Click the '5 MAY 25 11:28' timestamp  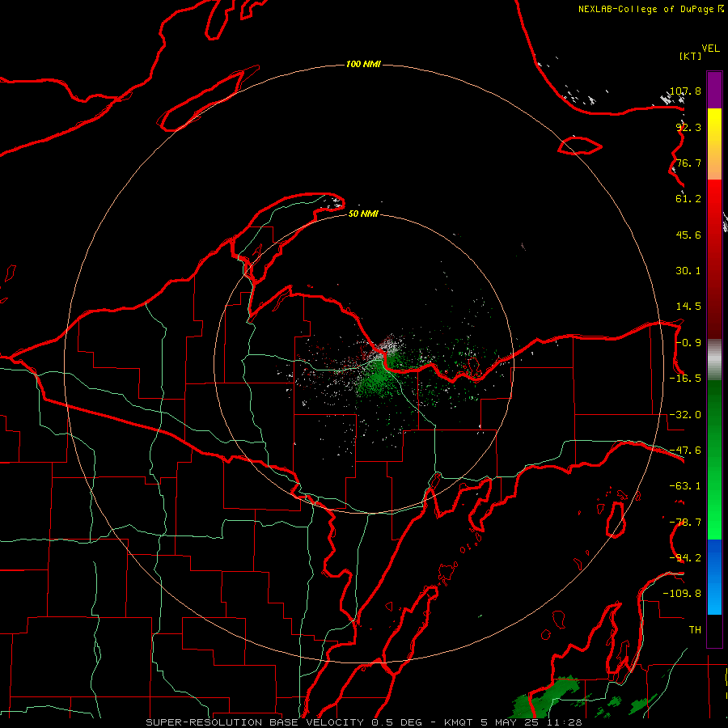(x=531, y=722)
